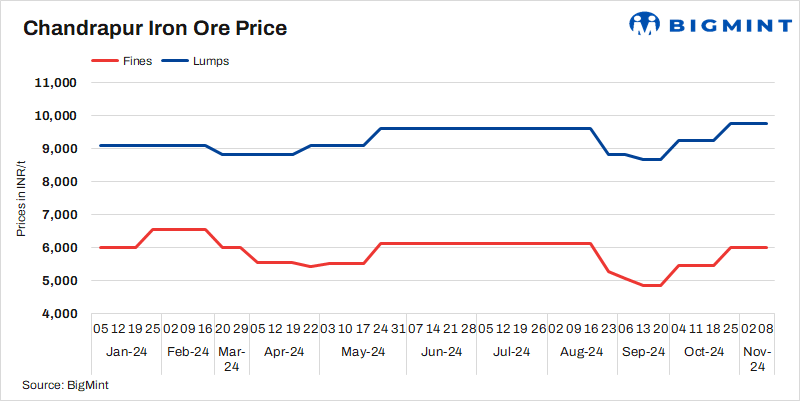The width and height of the screenshot is (800, 401).
Task: Select the Jun-24 month label
Action: [x=441, y=352]
